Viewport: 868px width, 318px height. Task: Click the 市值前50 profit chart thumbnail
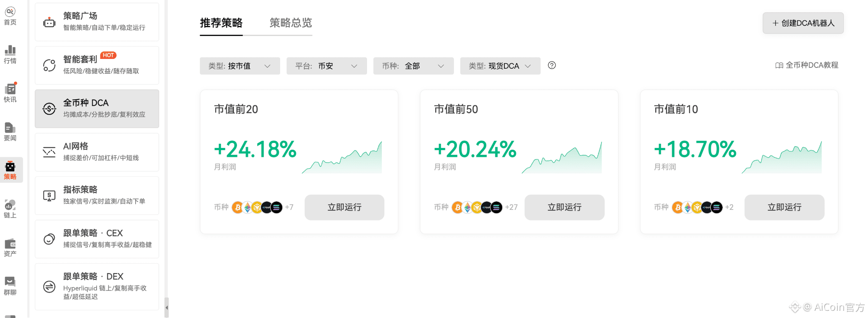tap(562, 157)
